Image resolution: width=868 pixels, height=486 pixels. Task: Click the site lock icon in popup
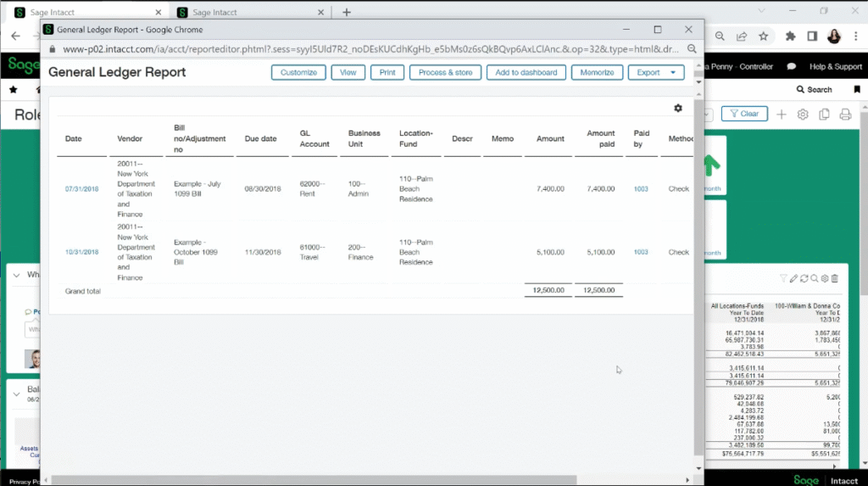tap(53, 48)
